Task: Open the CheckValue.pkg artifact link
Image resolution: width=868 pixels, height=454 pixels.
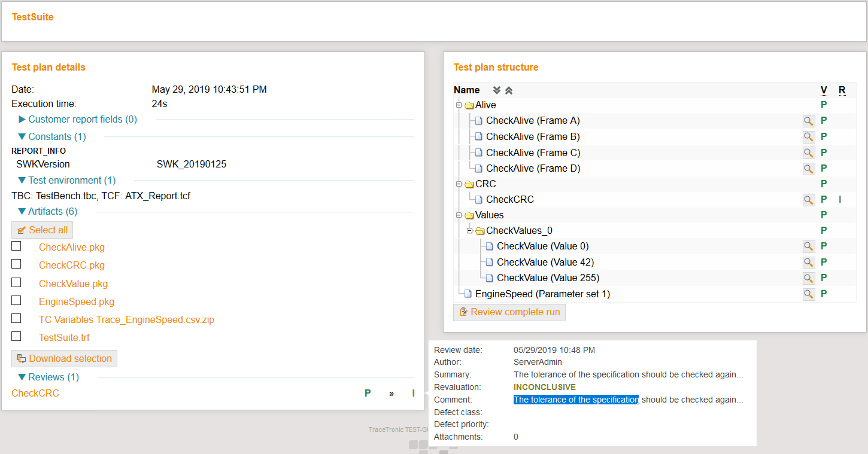Action: 73,283
